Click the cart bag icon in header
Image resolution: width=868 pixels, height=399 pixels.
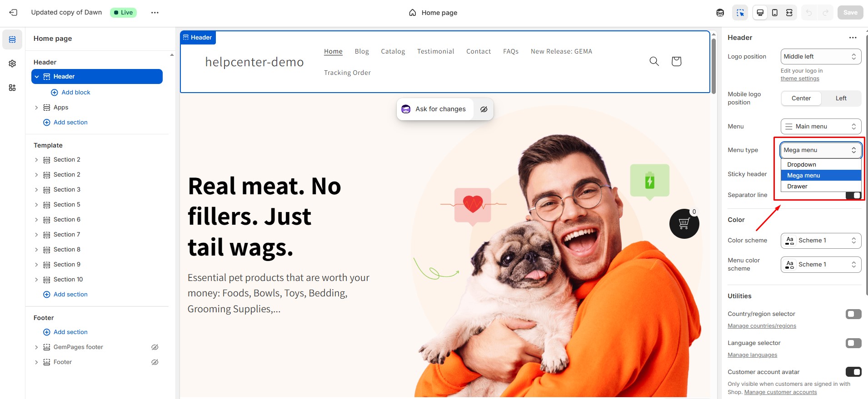(676, 61)
